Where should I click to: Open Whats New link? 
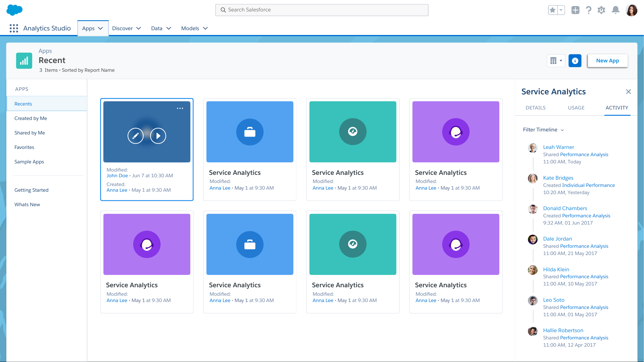(27, 204)
